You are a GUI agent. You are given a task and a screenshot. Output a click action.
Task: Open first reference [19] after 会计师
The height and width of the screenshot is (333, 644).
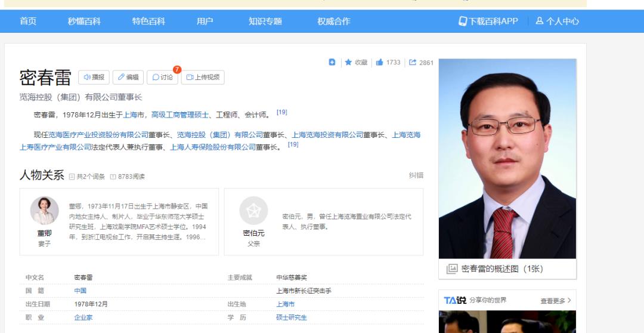[281, 112]
